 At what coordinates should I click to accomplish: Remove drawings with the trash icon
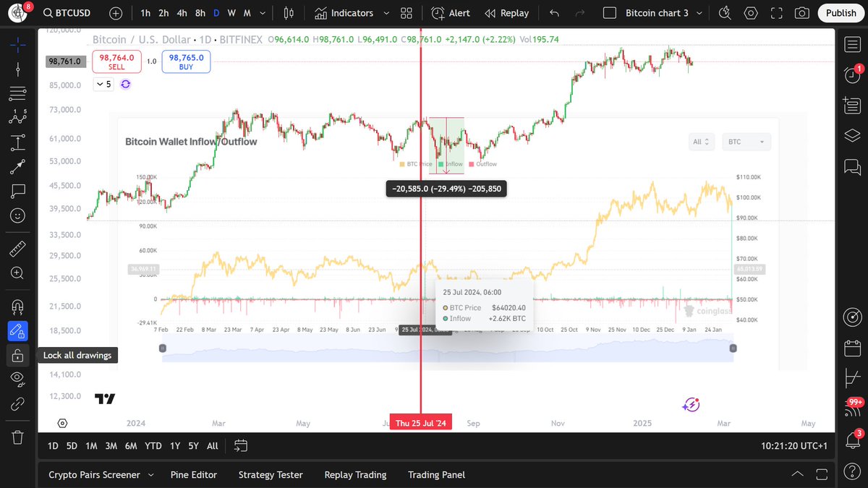point(17,437)
